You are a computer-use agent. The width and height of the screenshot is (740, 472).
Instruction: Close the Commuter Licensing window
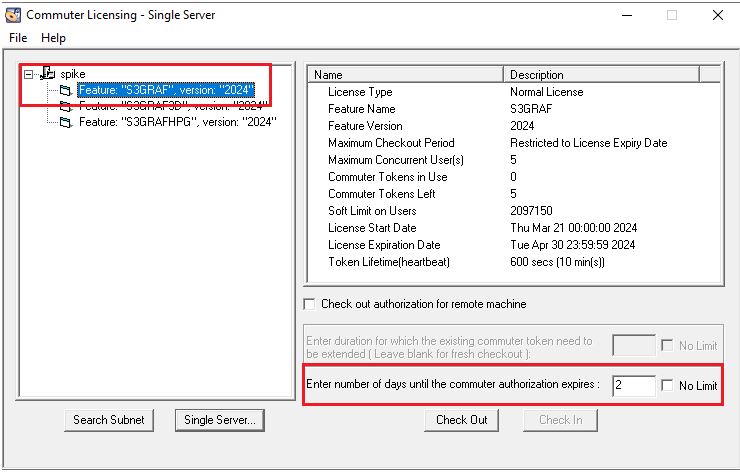(x=718, y=15)
